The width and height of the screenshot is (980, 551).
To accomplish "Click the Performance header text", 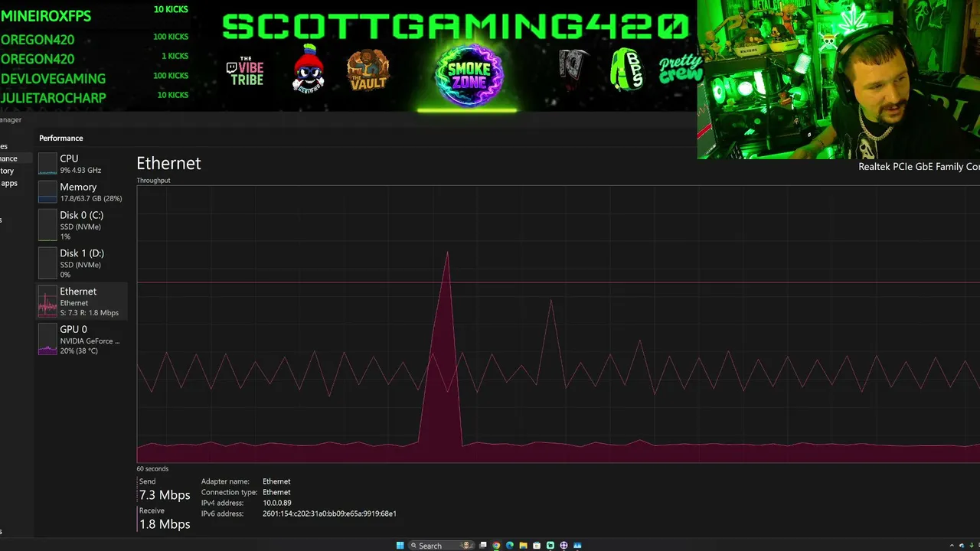I will tap(61, 138).
